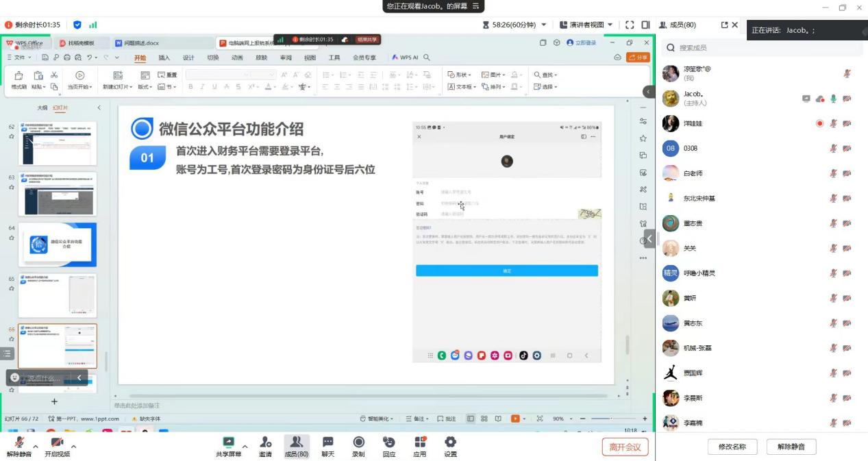Switch to the 审阅 ribbon tab
Image resolution: width=868 pixels, height=461 pixels.
point(286,58)
